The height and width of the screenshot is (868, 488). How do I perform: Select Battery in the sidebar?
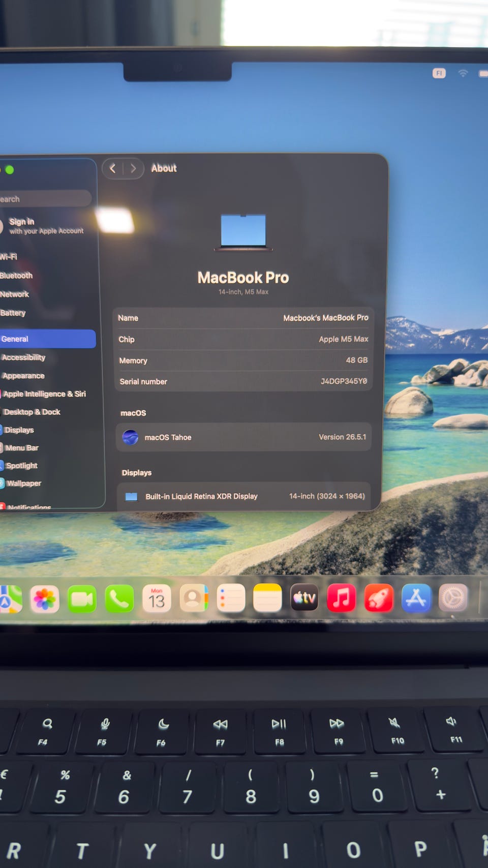13,313
